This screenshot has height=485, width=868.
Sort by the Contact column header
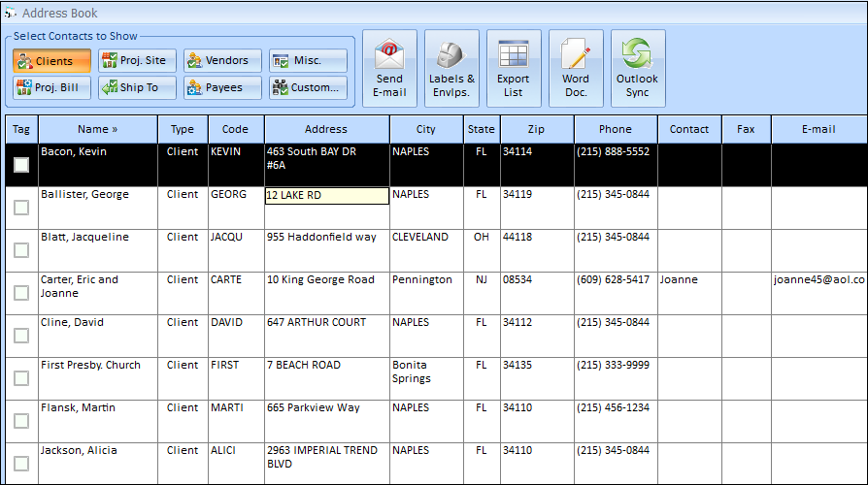coord(689,129)
